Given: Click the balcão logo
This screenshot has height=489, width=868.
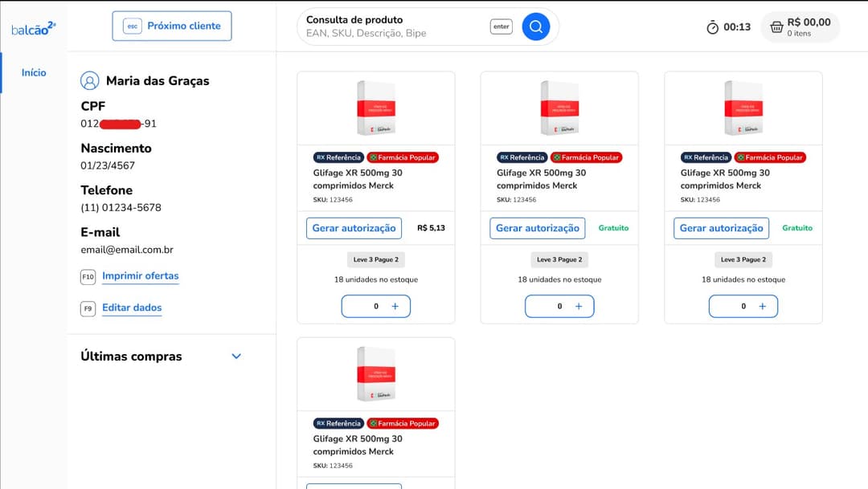Looking at the screenshot, I should coord(33,28).
